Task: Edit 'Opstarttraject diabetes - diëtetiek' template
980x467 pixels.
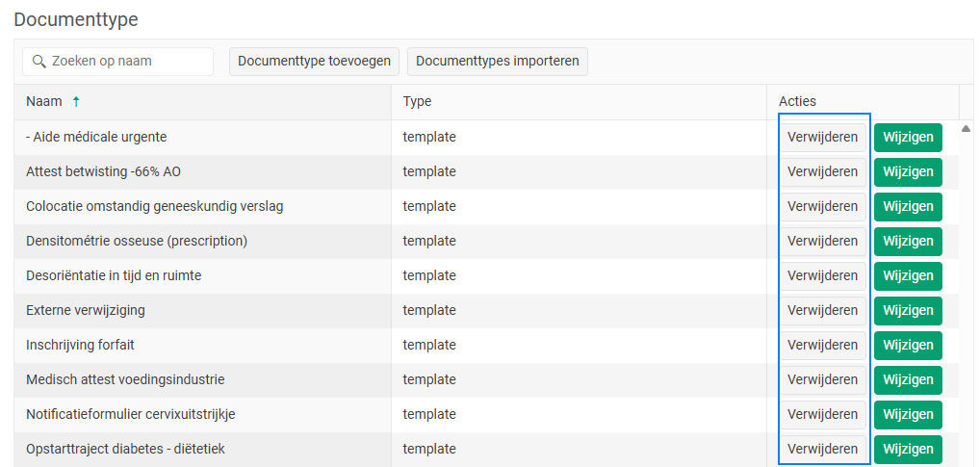Action: click(908, 450)
